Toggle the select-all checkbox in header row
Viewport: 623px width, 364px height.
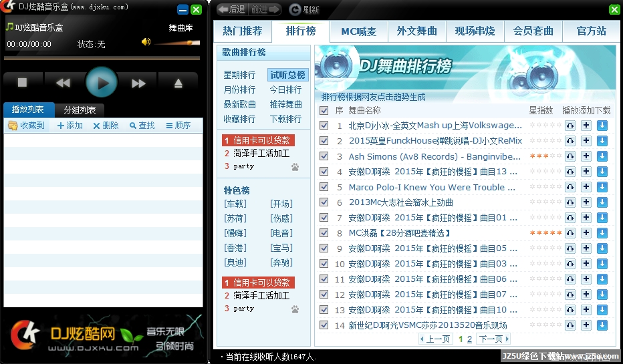(x=324, y=110)
